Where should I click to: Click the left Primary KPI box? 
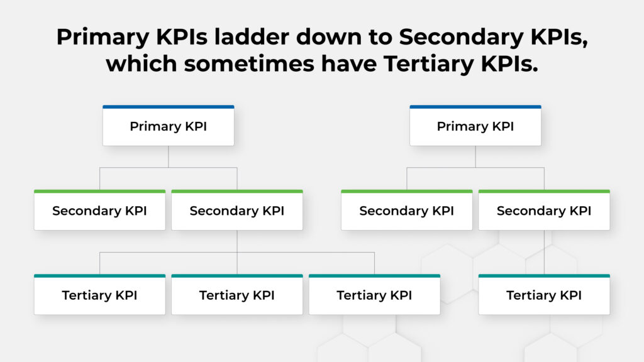point(169,126)
